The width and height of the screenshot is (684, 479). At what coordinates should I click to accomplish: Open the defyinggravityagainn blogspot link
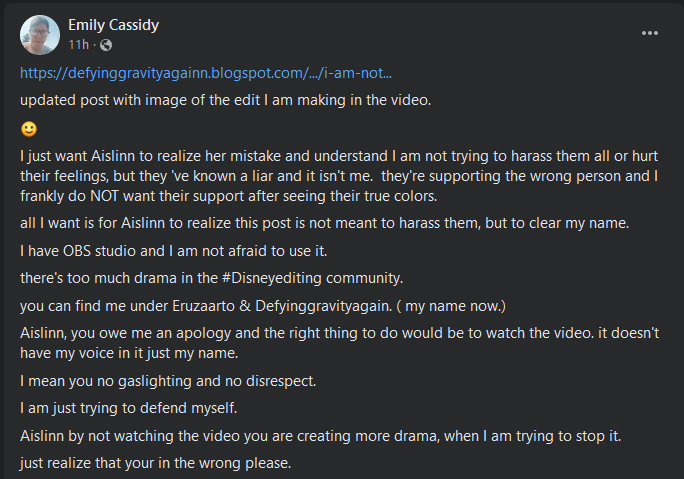click(x=205, y=73)
